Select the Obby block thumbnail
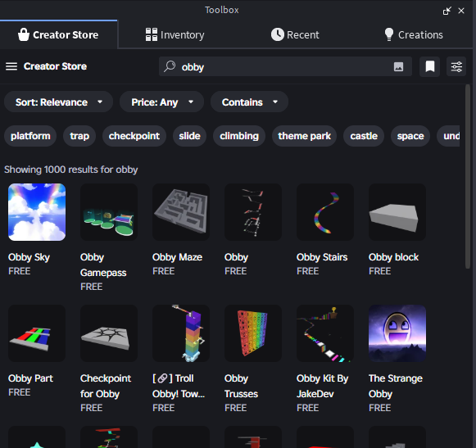 click(x=397, y=212)
